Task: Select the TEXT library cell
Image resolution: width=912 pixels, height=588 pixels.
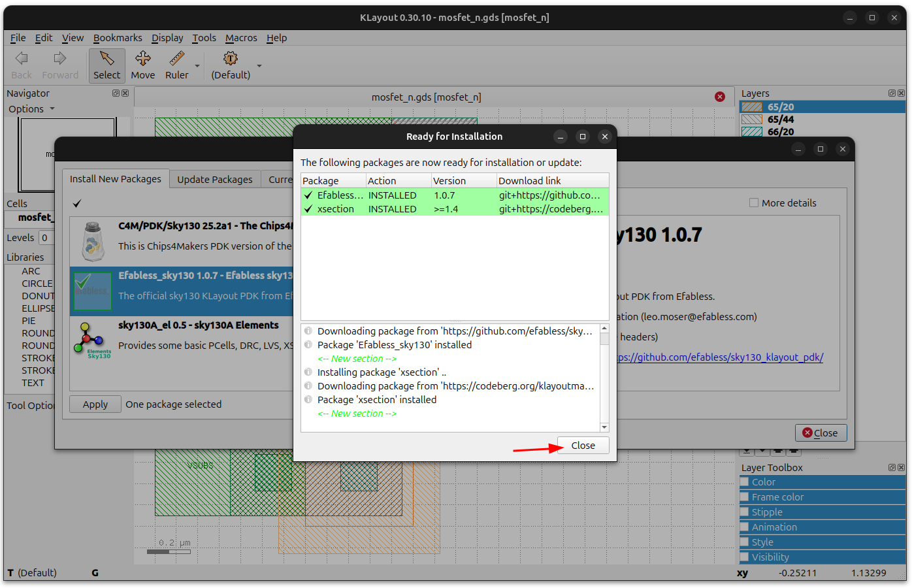Action: [33, 383]
